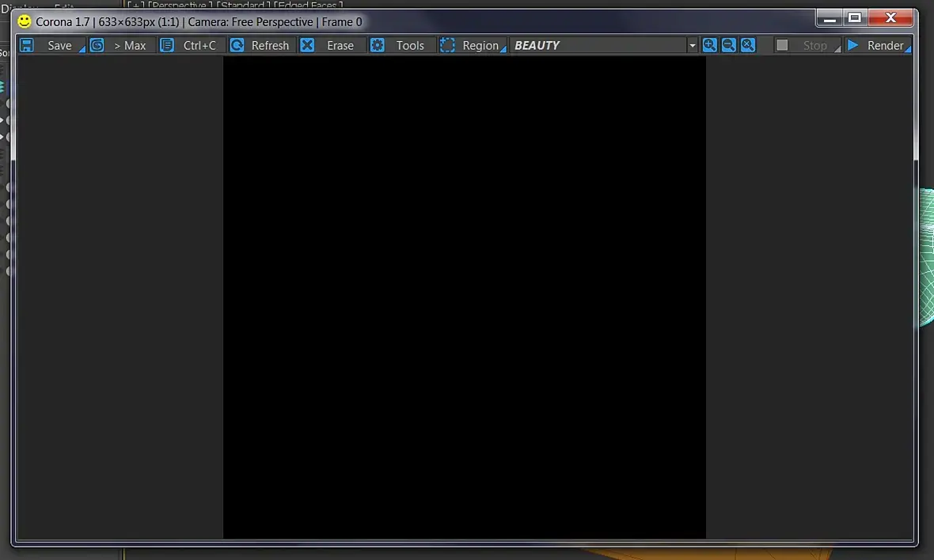Click the Erase button label

tap(340, 46)
